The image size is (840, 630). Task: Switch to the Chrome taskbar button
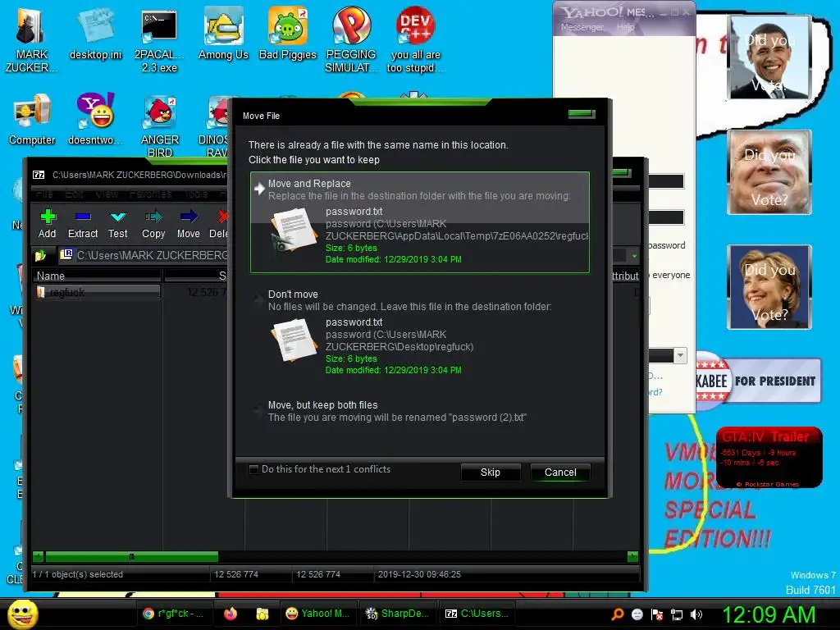click(174, 614)
